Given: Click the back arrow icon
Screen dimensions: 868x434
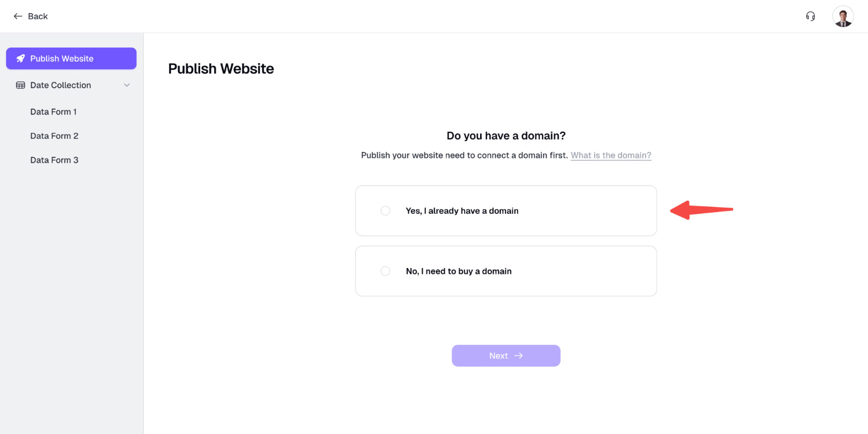Looking at the screenshot, I should coord(18,16).
